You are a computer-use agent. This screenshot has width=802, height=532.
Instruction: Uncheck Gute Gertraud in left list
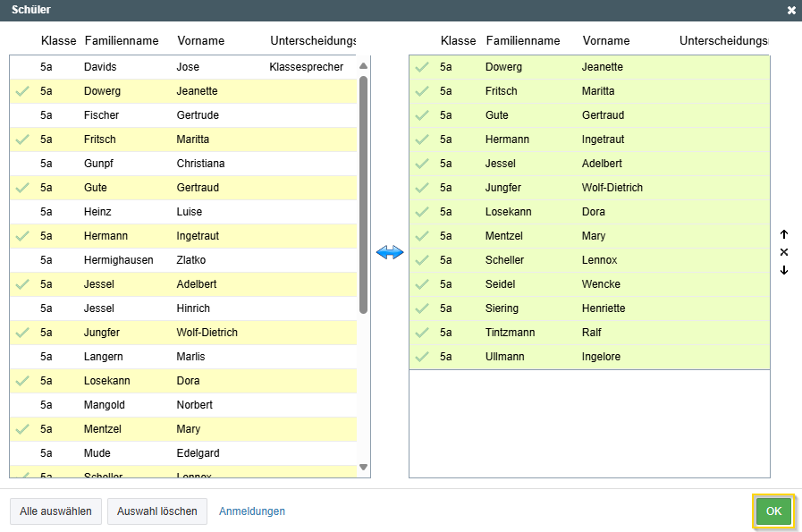coord(22,187)
